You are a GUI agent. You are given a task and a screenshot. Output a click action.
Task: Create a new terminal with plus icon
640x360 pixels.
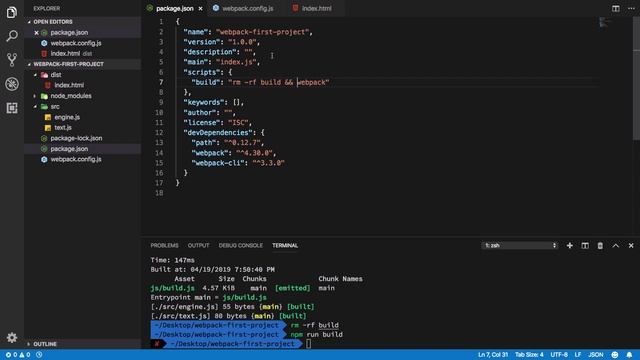[569, 245]
